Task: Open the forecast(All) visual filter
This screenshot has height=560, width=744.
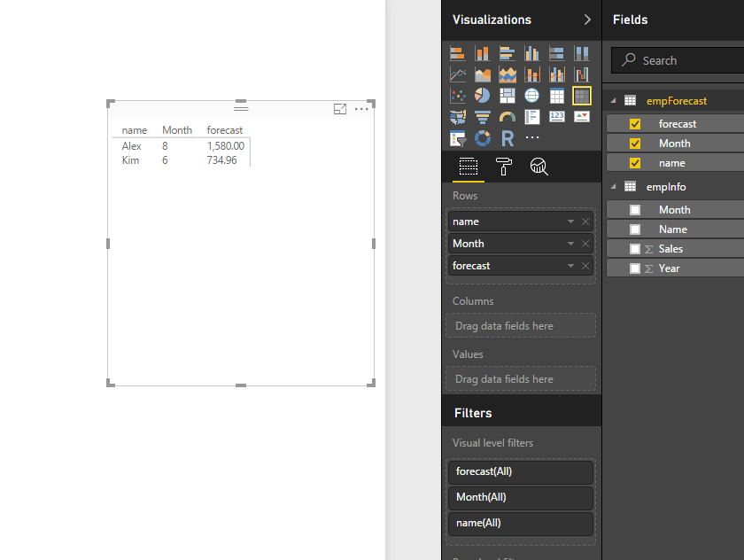Action: 520,472
